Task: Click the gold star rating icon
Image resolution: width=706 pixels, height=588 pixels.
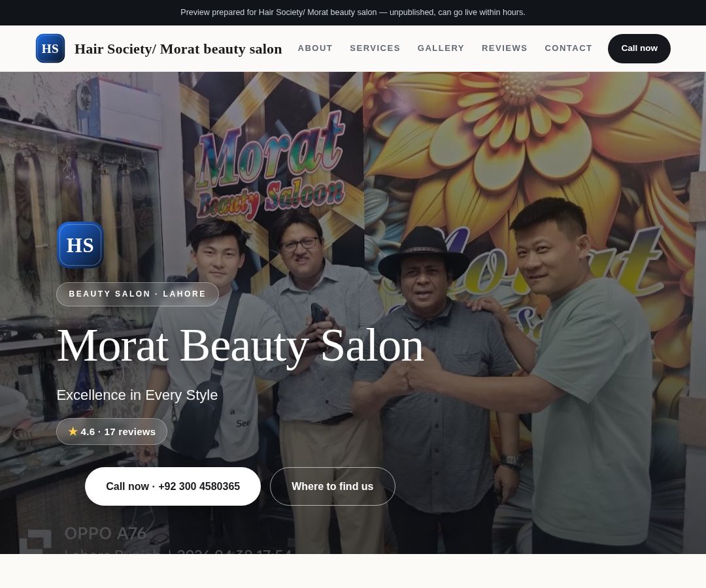Action: pos(73,431)
